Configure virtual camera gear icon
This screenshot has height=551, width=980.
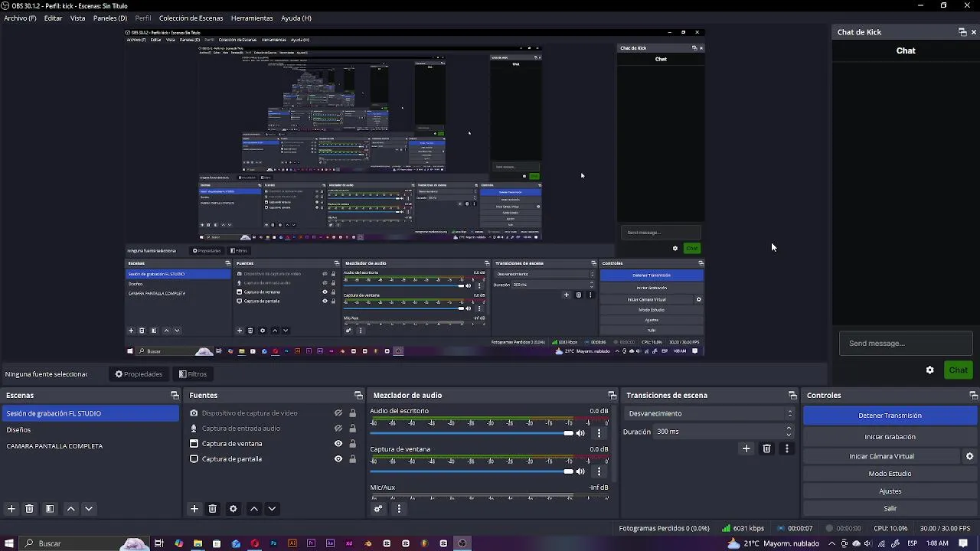(x=969, y=456)
